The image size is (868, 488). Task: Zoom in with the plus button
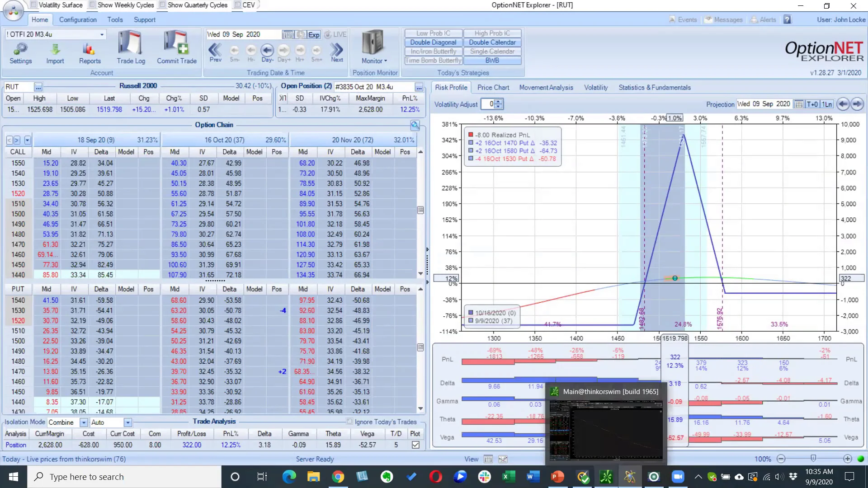(847, 459)
